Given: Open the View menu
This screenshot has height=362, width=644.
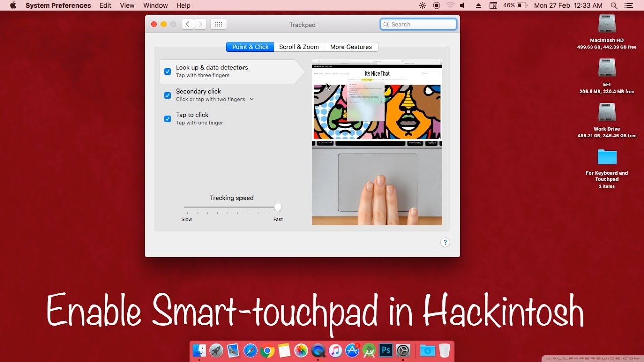Looking at the screenshot, I should pos(127,5).
